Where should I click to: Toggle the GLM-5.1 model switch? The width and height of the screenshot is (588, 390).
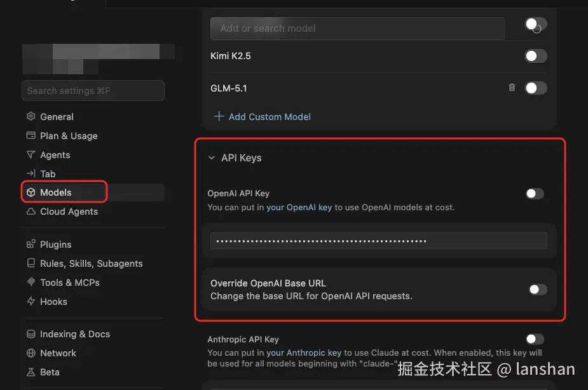click(536, 88)
